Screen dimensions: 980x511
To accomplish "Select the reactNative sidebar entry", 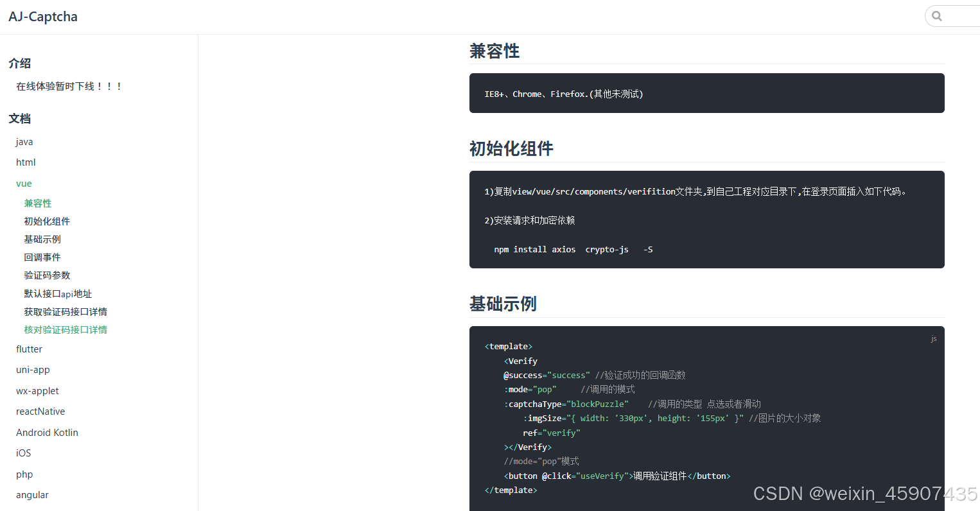I will 40,411.
